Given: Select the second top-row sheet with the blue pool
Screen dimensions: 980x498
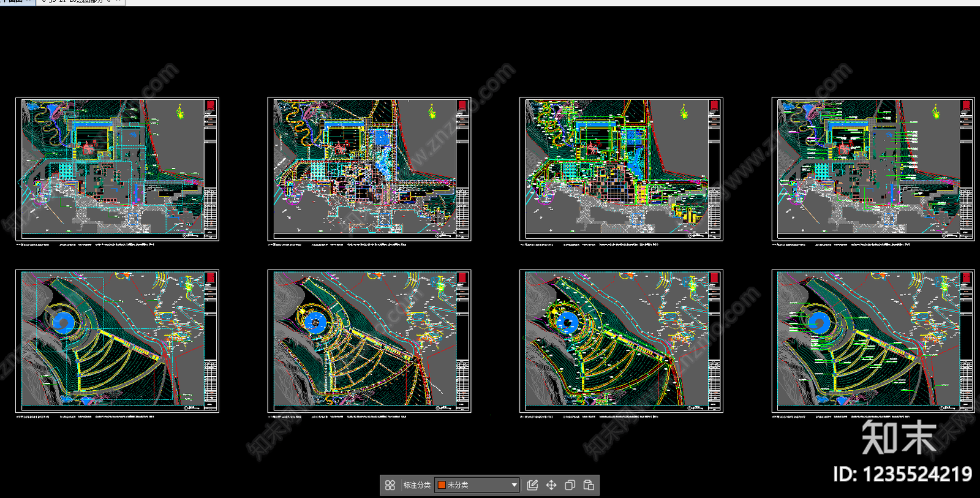Looking at the screenshot, I should pos(369,169).
